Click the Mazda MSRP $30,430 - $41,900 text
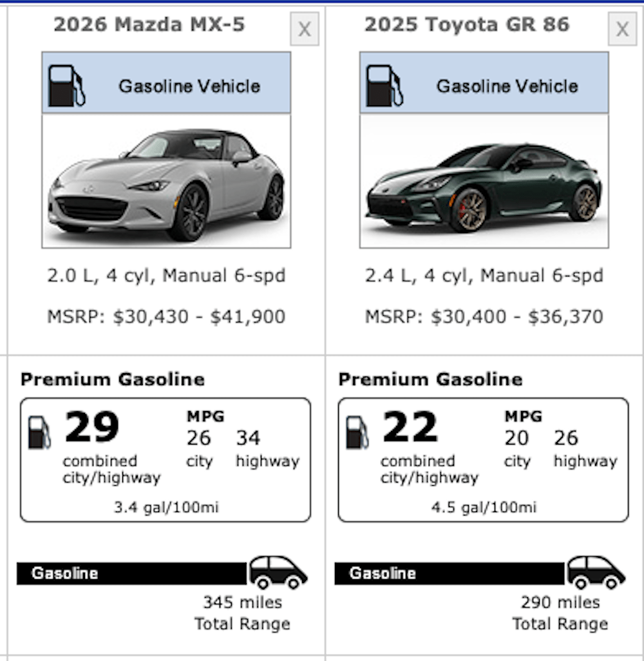The width and height of the screenshot is (644, 661). click(x=166, y=316)
